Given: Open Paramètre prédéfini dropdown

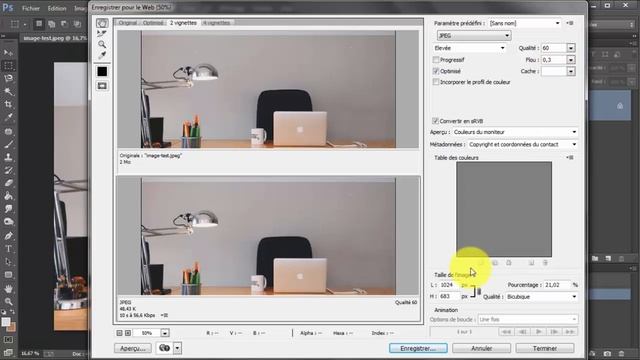Looking at the screenshot, I should pyautogui.click(x=525, y=23).
